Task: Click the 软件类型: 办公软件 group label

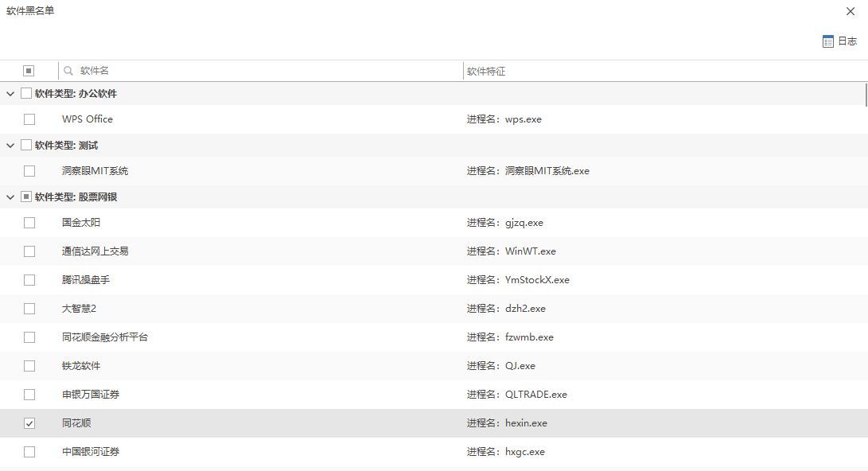Action: pos(76,94)
